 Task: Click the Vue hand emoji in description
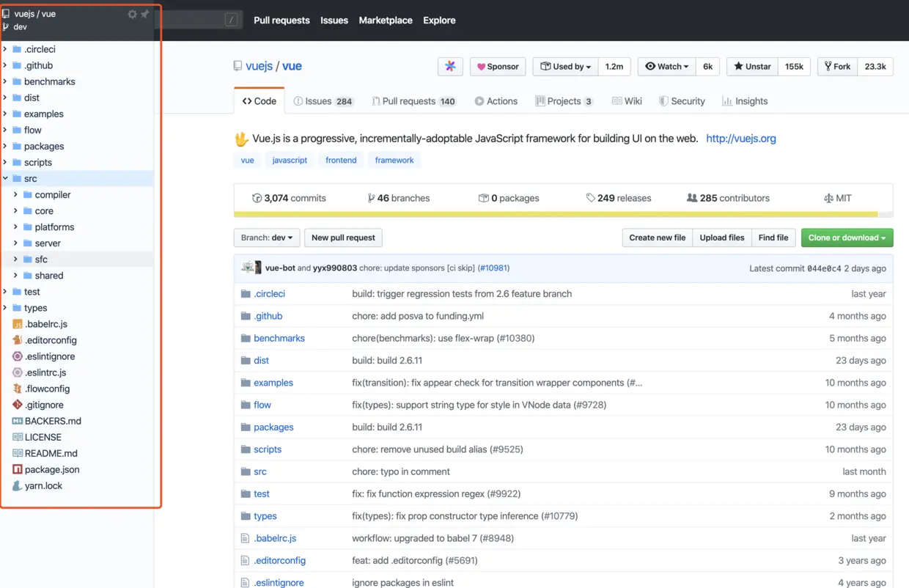(x=241, y=138)
